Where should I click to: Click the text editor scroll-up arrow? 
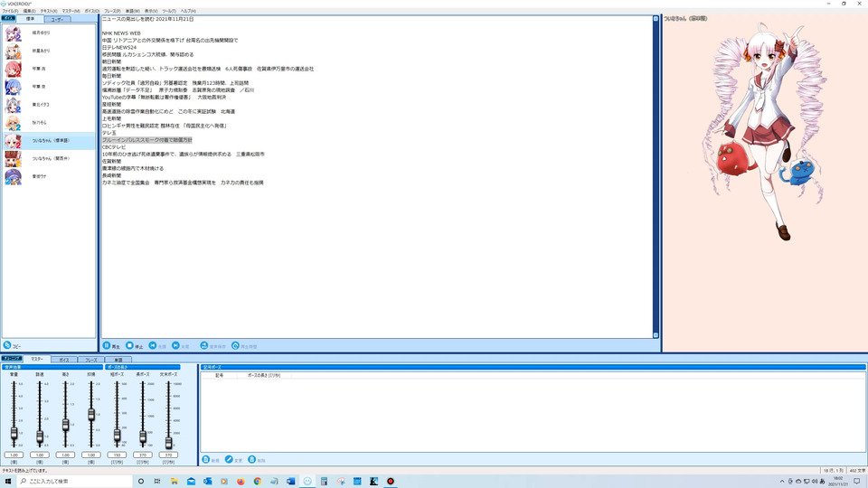(656, 19)
